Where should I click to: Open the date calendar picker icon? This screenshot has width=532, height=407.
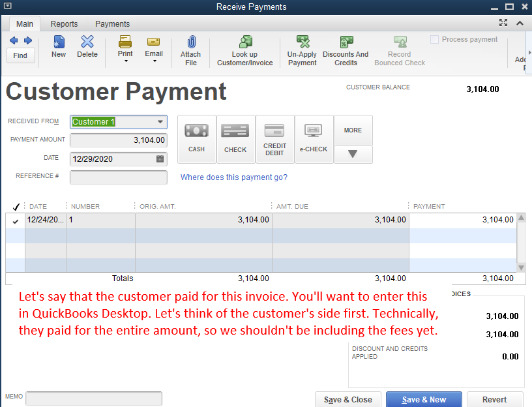[160, 158]
